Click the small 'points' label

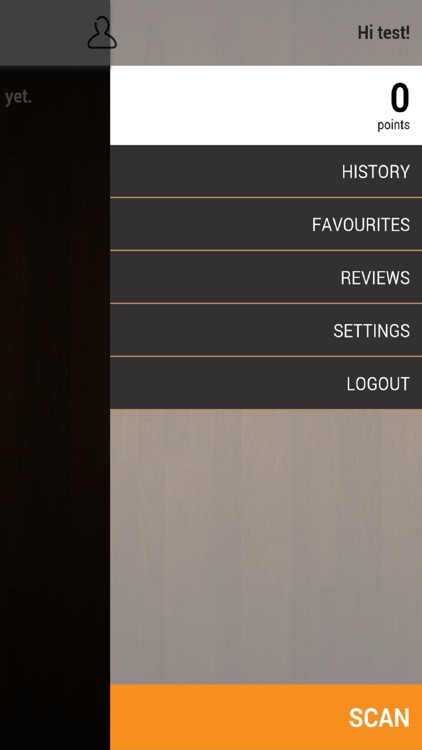pyautogui.click(x=393, y=125)
